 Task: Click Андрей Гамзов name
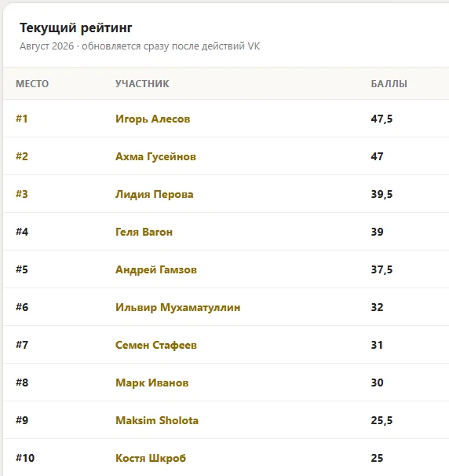point(156,269)
